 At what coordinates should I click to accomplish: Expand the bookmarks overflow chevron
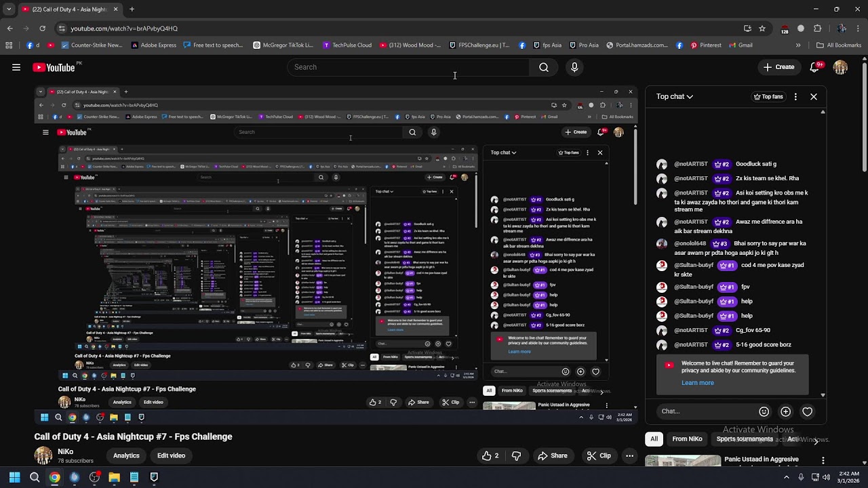pos(798,45)
